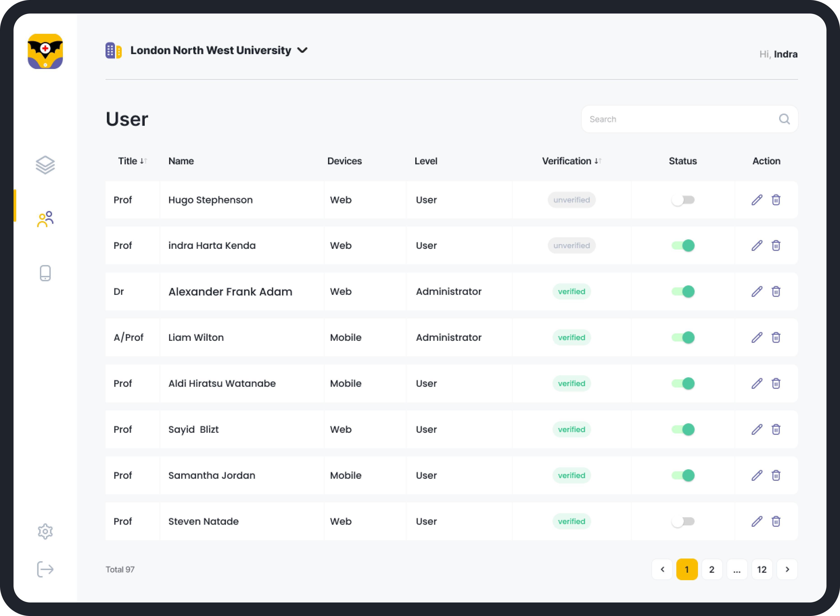The image size is (840, 616).
Task: Click the next page arrow button
Action: [787, 569]
